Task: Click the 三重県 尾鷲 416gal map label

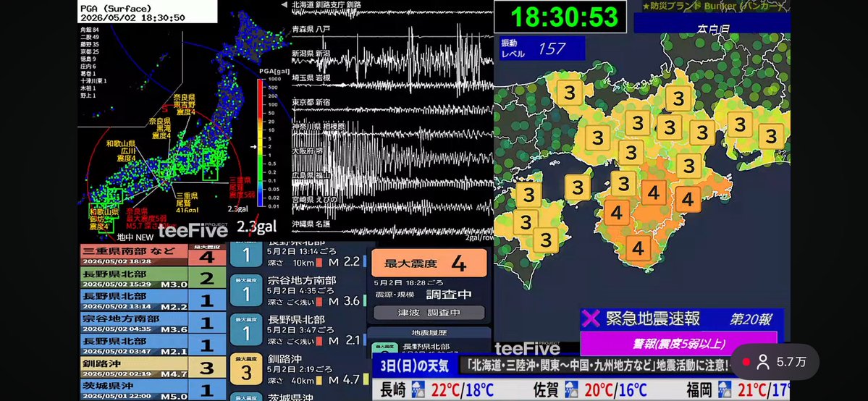Action: pyautogui.click(x=187, y=203)
